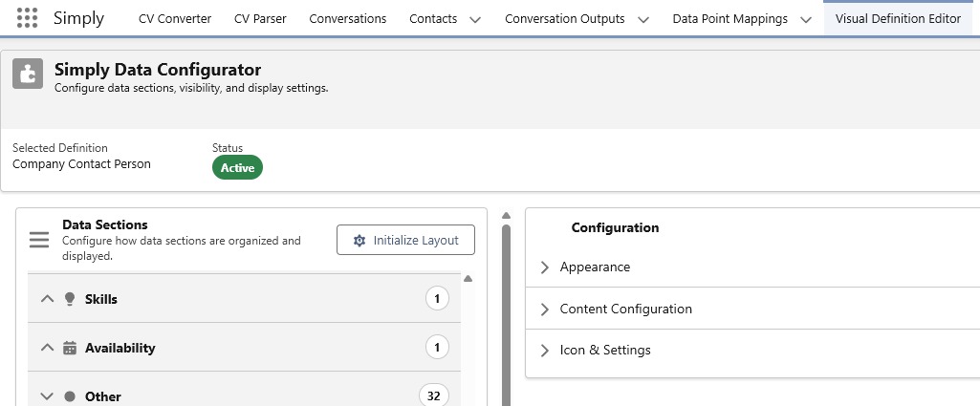Select the Contacts tab
Image resolution: width=980 pixels, height=406 pixels.
(x=433, y=19)
